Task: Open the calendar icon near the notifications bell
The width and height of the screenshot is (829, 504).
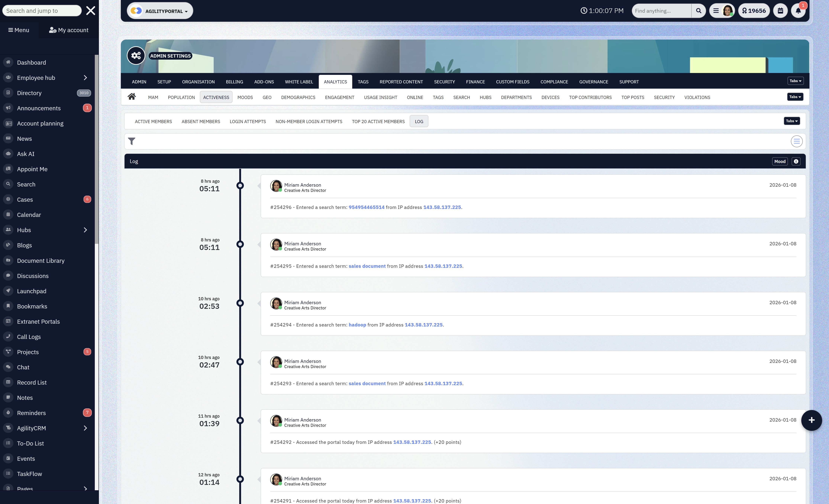Action: (x=780, y=10)
